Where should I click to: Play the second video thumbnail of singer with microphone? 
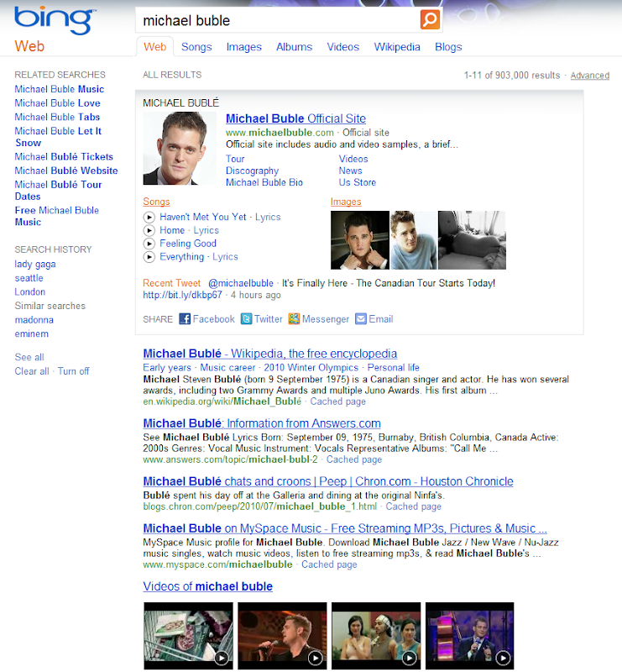coord(282,636)
